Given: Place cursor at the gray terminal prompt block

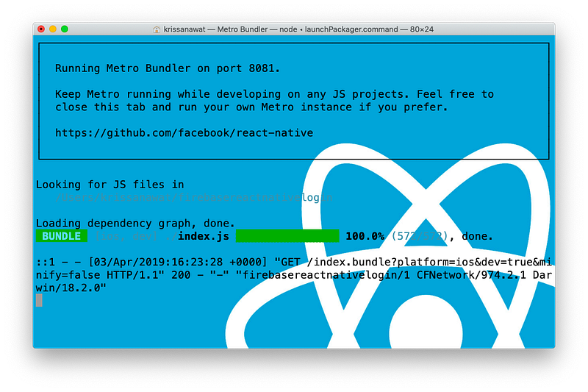Looking at the screenshot, I should pyautogui.click(x=39, y=300).
